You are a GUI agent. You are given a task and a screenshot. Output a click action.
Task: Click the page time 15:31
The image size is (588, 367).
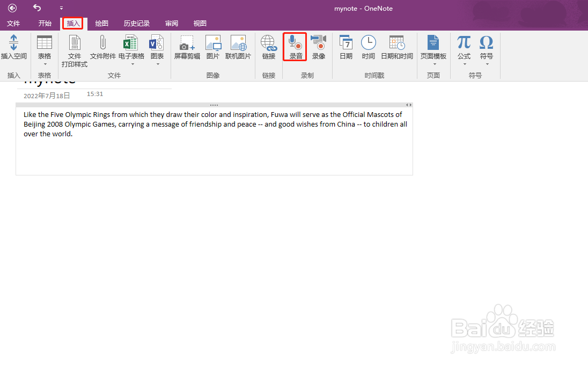tap(95, 94)
